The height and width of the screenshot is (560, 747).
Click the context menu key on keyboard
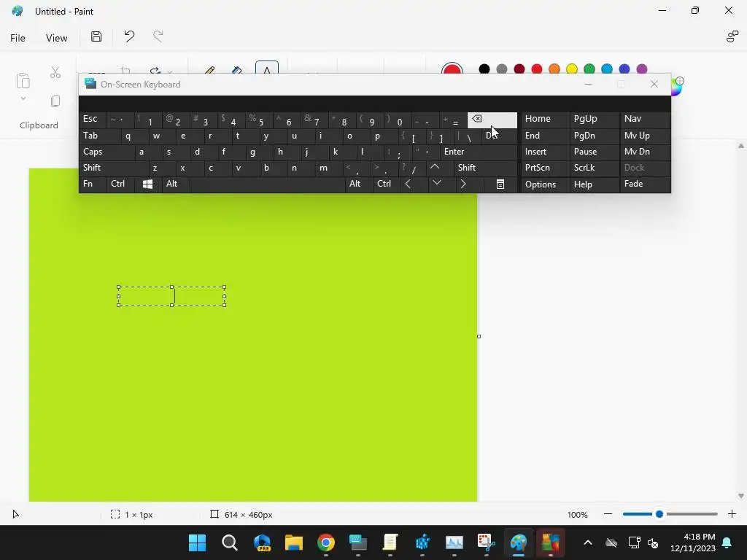(x=500, y=184)
